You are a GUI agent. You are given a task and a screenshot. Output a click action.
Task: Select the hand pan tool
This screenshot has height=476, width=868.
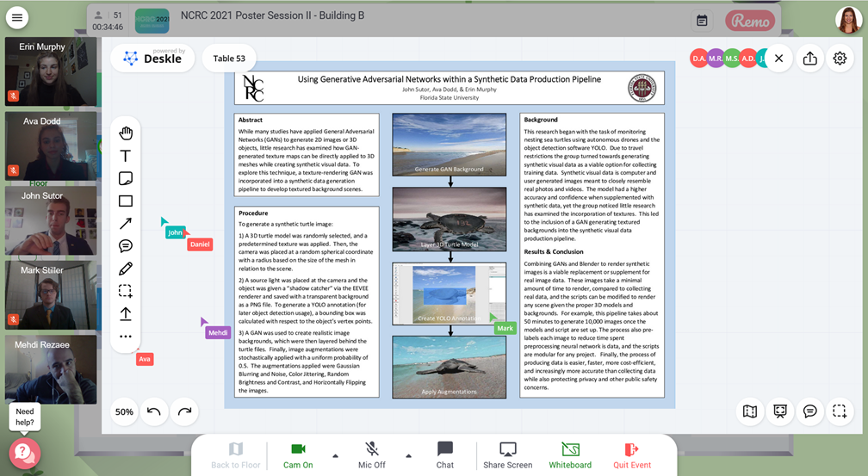126,133
